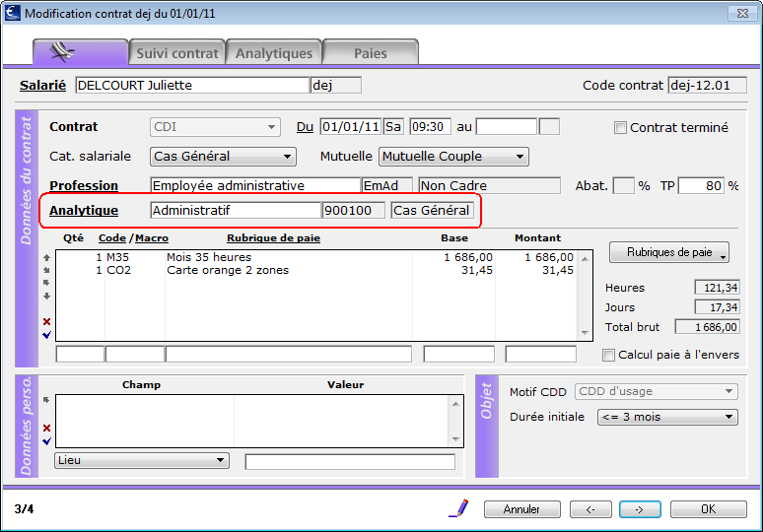763x532 pixels.
Task: Click the Annuler button
Action: (x=522, y=509)
